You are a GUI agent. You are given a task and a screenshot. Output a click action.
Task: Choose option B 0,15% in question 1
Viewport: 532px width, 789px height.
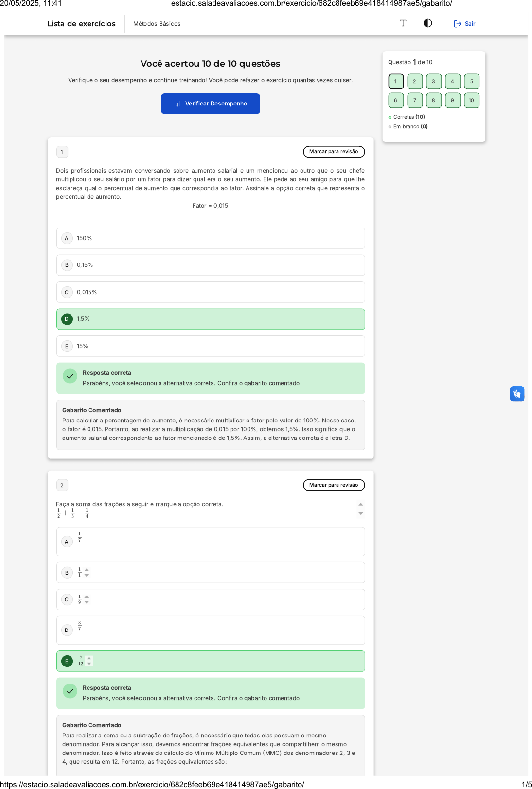click(x=211, y=265)
